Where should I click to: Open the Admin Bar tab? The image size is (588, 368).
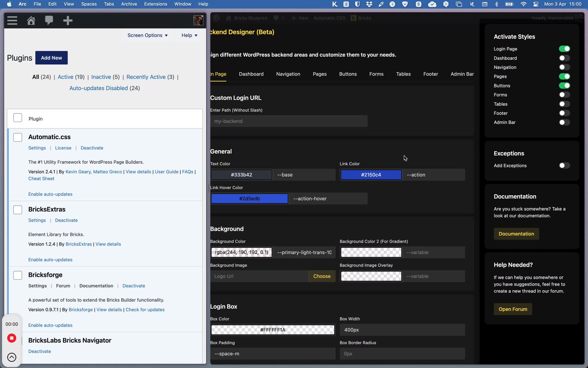(462, 74)
